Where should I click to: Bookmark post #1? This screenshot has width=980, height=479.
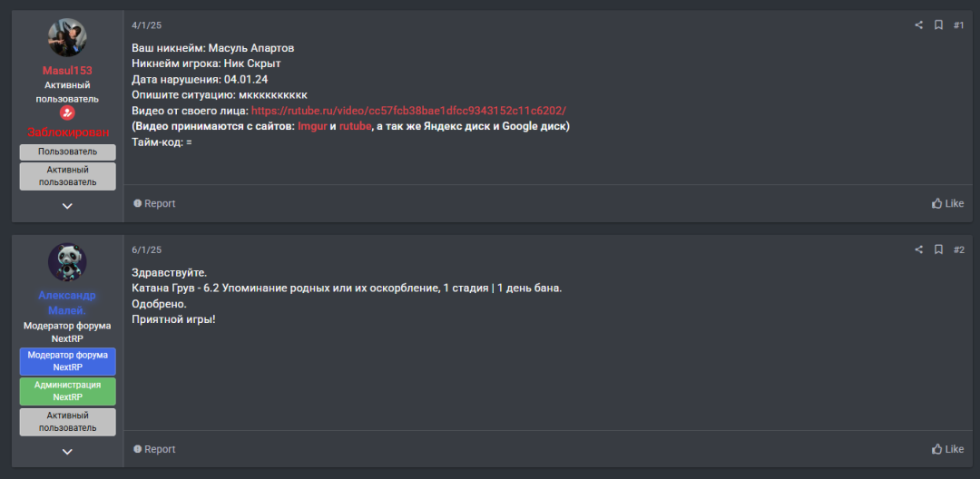point(938,25)
